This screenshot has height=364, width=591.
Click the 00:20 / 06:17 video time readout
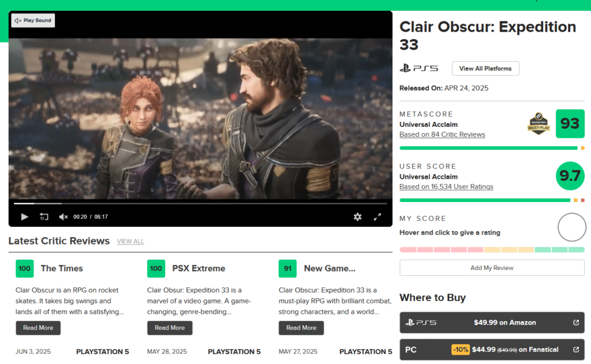(x=91, y=217)
